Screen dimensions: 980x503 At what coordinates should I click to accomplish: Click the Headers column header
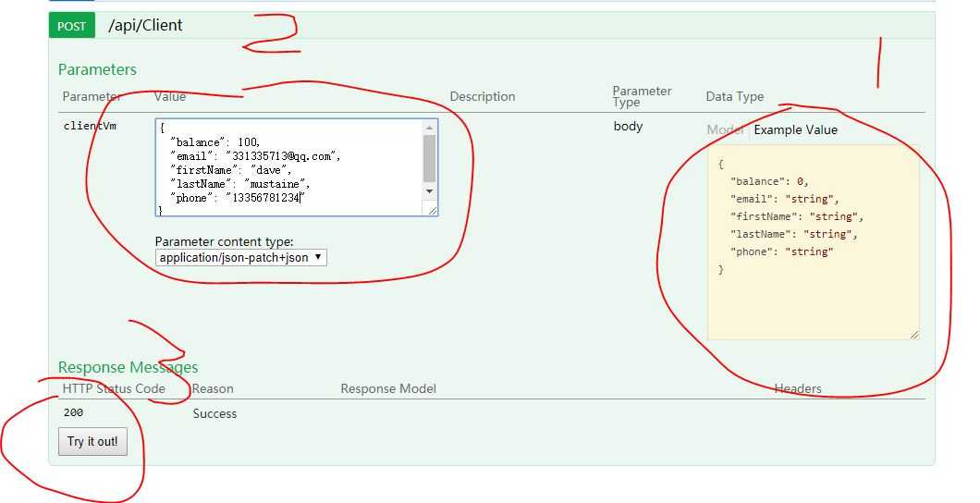798,388
